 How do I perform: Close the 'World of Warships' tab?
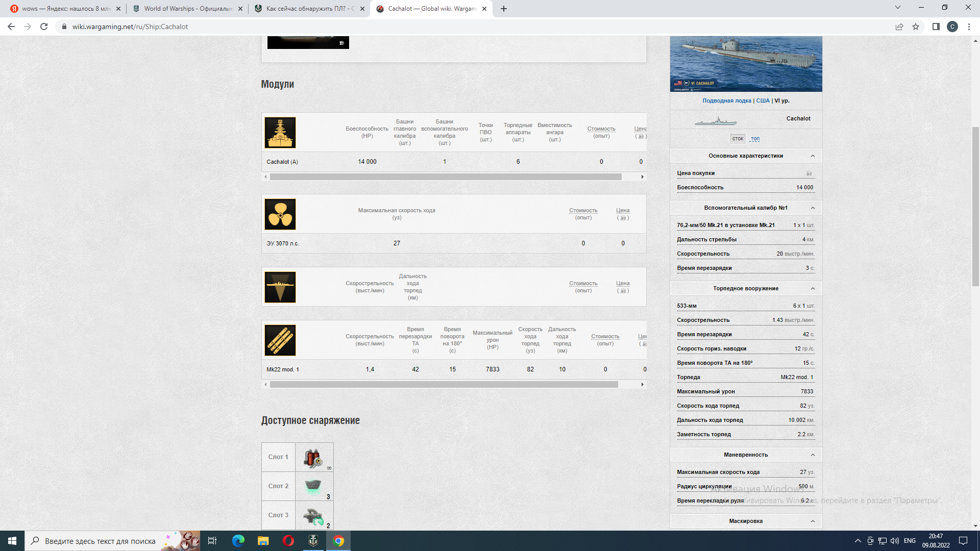[240, 9]
